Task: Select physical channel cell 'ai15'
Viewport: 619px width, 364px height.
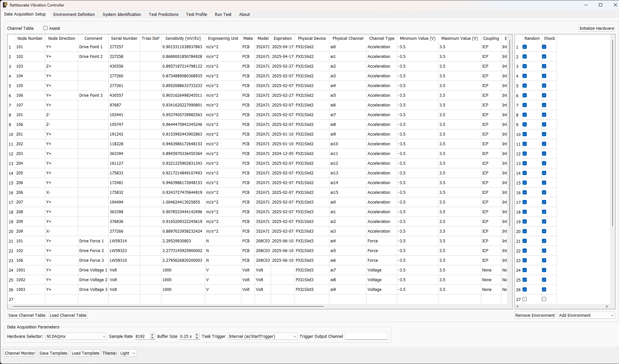Action: [348, 193]
